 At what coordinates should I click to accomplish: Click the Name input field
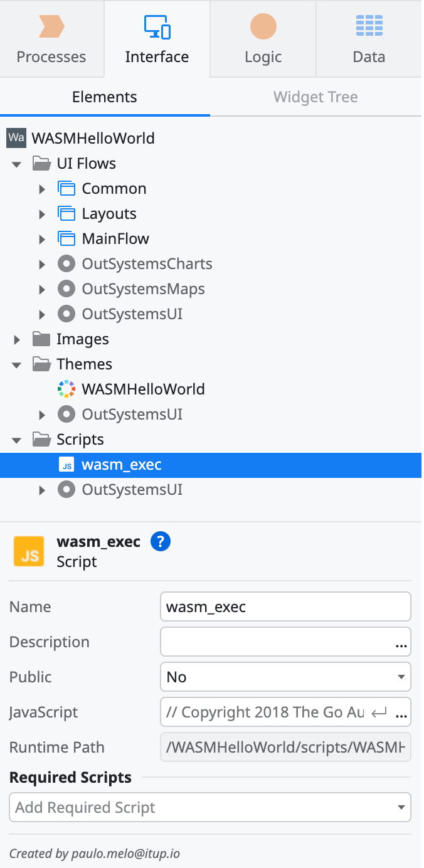click(x=285, y=607)
